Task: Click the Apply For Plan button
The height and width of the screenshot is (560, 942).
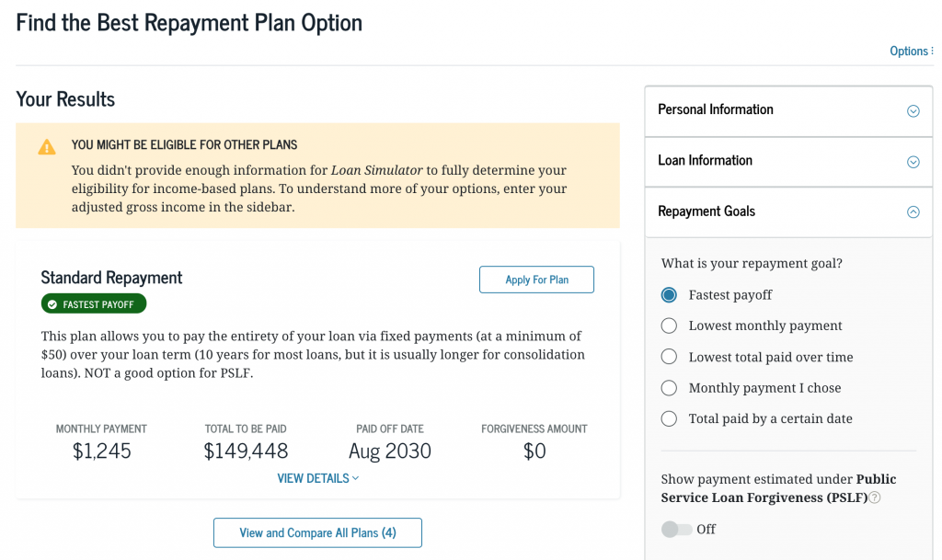Action: [x=536, y=280]
